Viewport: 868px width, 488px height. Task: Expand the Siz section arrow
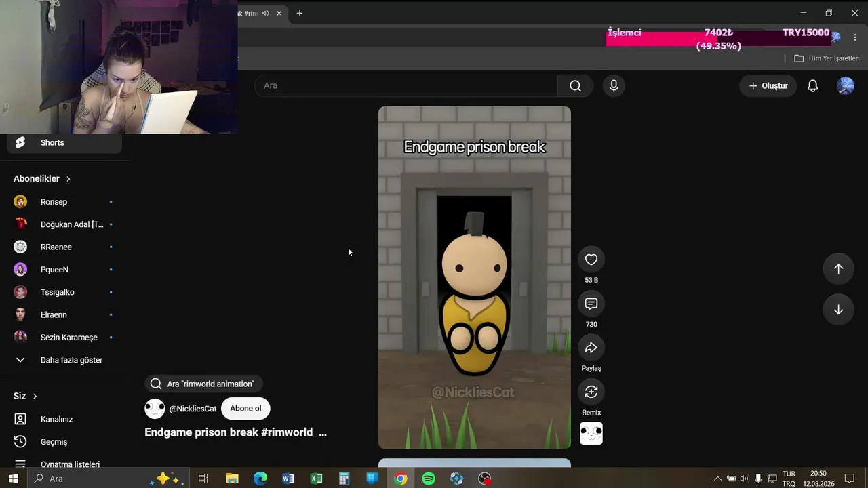pyautogui.click(x=35, y=396)
